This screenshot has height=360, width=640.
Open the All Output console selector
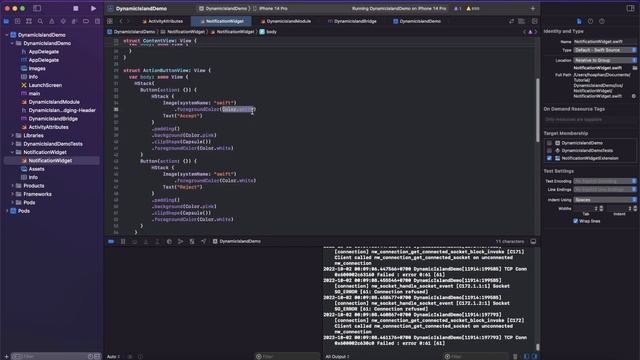[337, 356]
